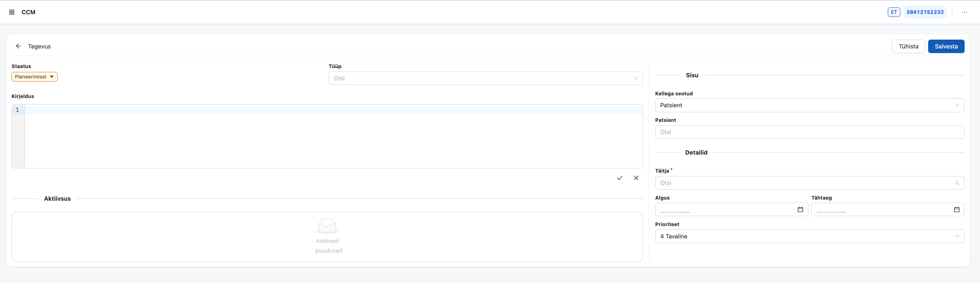Image resolution: width=980 pixels, height=283 pixels.
Task: Save the activity with Salvesta
Action: [x=946, y=46]
